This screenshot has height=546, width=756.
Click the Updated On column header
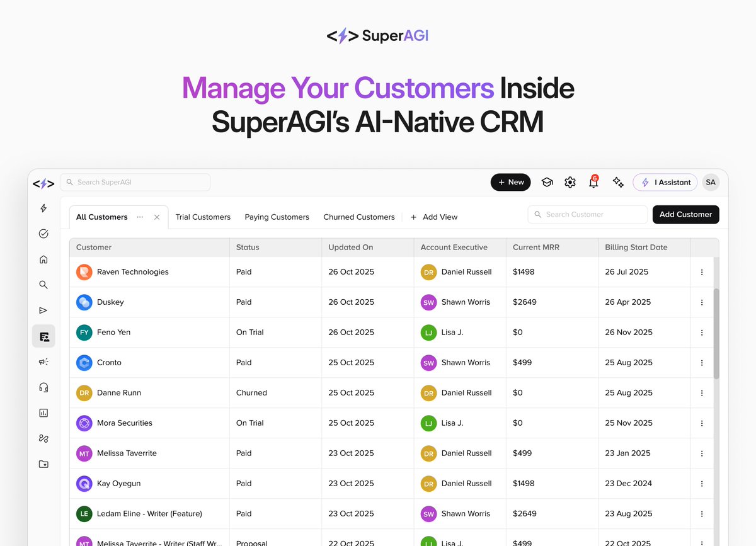click(368, 247)
